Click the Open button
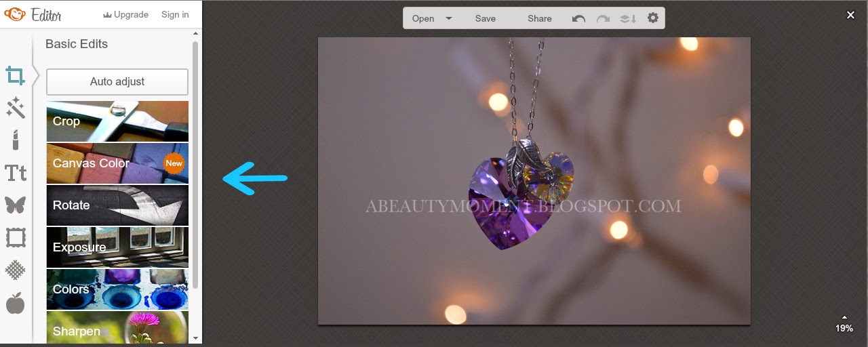The width and height of the screenshot is (868, 347). (x=423, y=18)
